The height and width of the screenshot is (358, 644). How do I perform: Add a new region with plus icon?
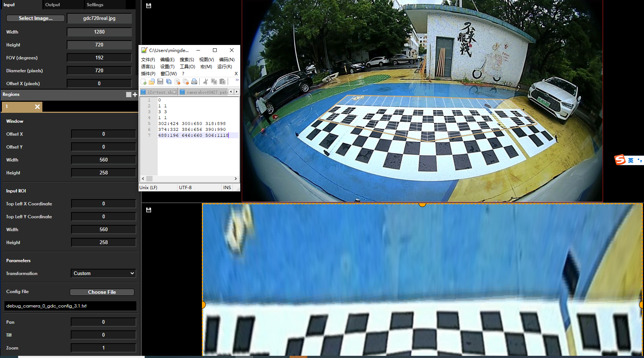tap(135, 95)
